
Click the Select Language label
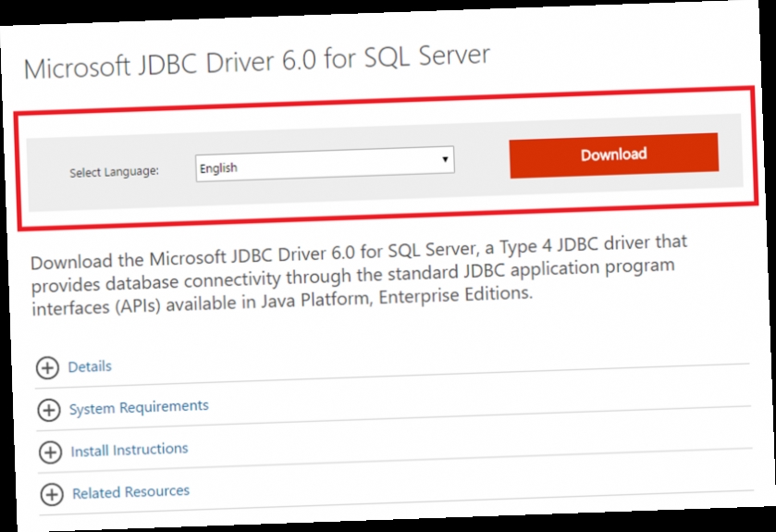tap(115, 172)
